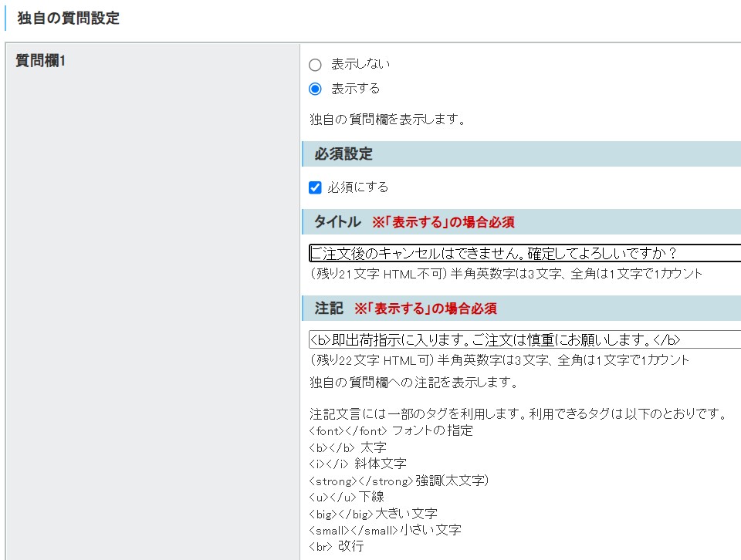
Task: Select the 表示する radio button
Action: (315, 89)
